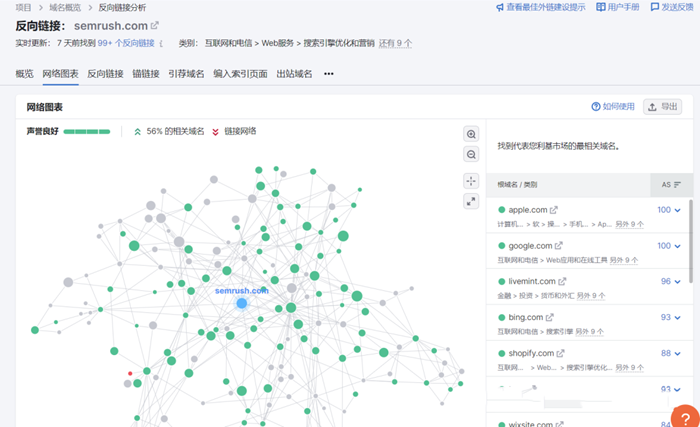The image size is (700, 427).
Task: Sort table by the AS column
Action: [671, 184]
